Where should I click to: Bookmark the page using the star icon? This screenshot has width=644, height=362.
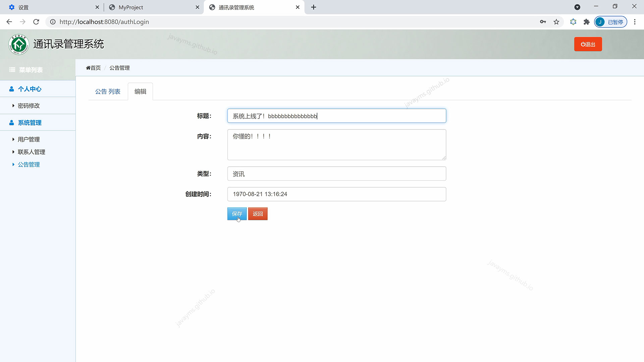coord(556,22)
